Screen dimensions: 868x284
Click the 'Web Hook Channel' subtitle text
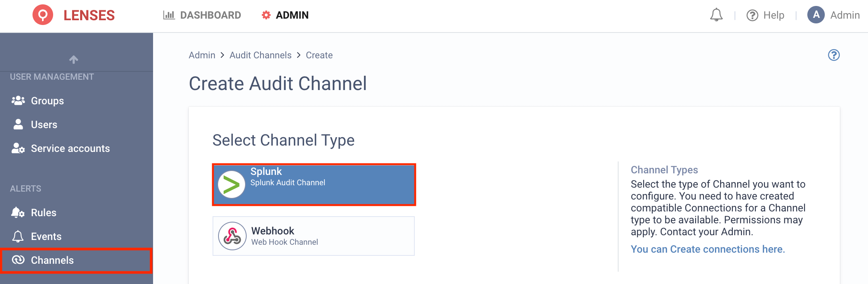point(285,242)
